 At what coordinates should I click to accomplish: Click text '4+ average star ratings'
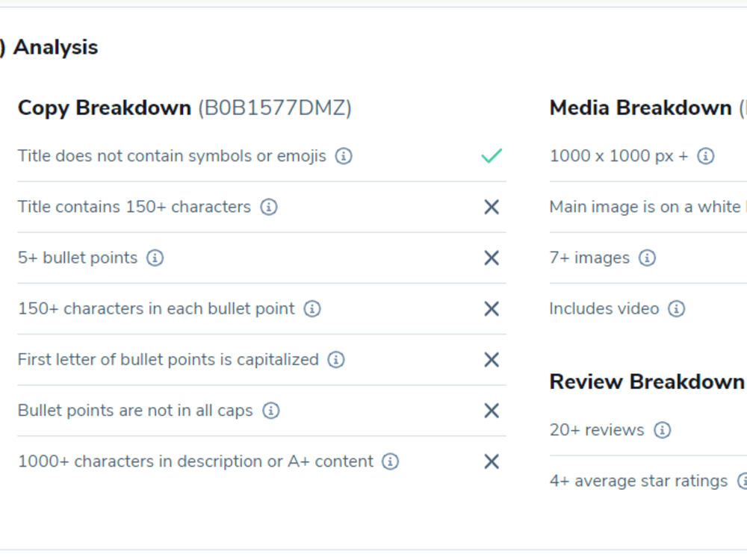[639, 482]
